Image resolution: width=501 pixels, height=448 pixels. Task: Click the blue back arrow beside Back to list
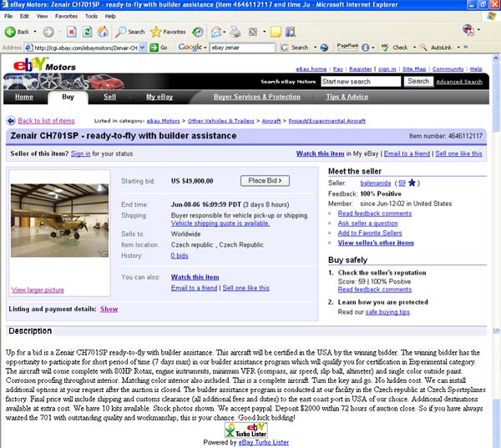[x=11, y=121]
